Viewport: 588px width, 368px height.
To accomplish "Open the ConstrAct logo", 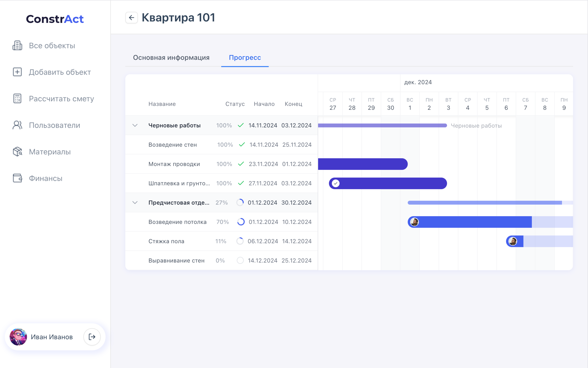I will pyautogui.click(x=55, y=19).
